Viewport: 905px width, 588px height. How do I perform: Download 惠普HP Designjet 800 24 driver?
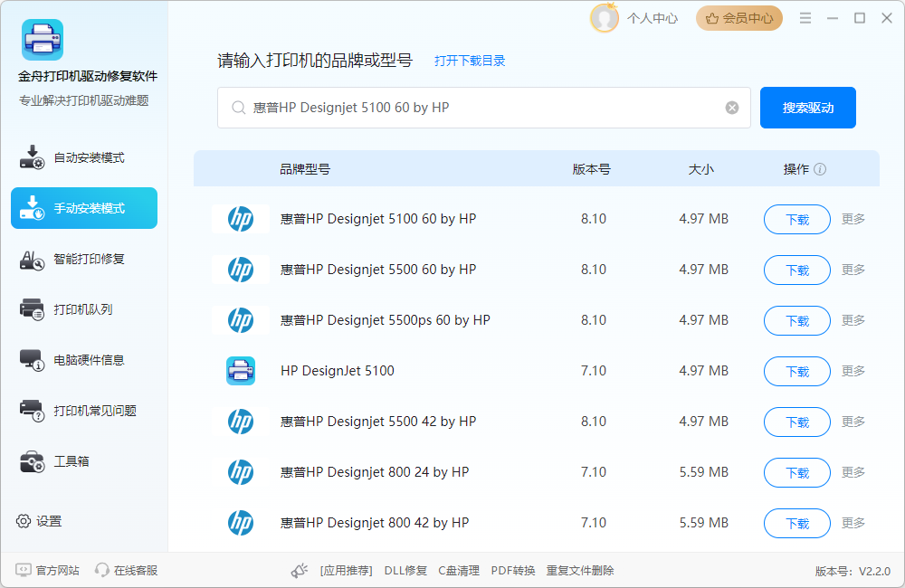(797, 472)
